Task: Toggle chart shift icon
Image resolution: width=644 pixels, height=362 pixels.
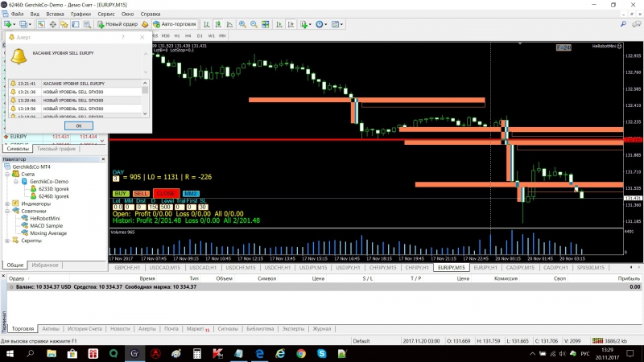Action: [x=291, y=24]
